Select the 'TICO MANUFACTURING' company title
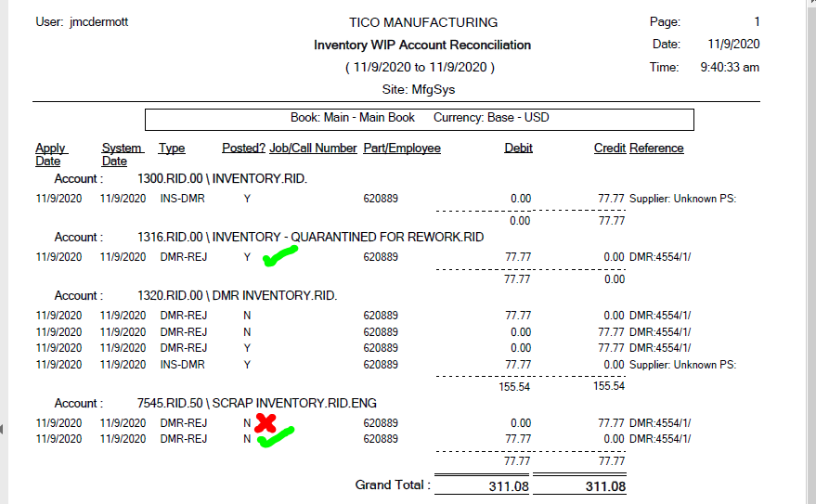The width and height of the screenshot is (816, 504). 423,22
